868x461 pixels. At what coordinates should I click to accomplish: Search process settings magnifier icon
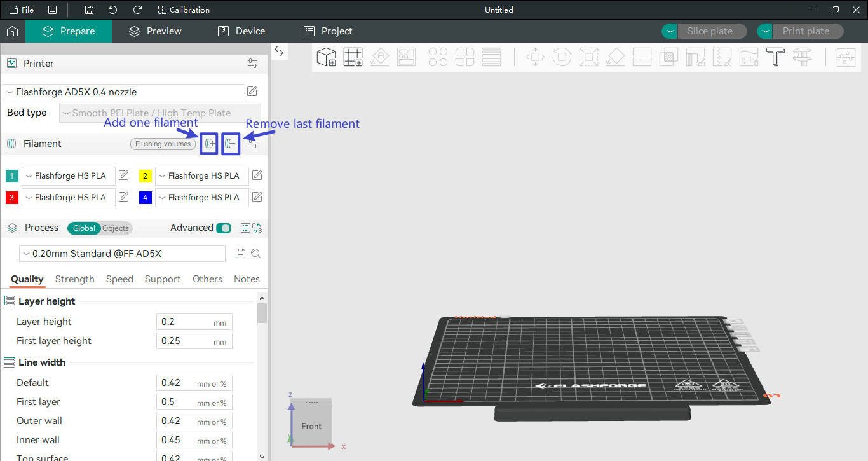tap(255, 253)
